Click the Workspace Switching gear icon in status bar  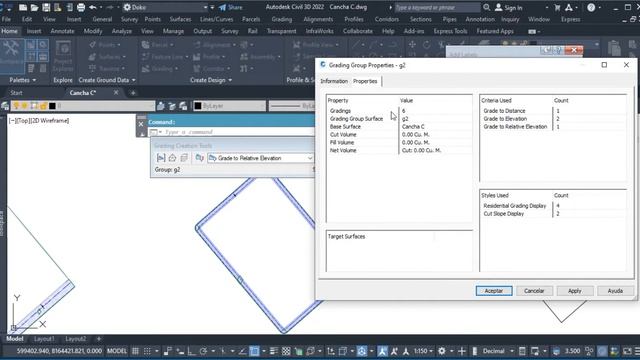(442, 351)
